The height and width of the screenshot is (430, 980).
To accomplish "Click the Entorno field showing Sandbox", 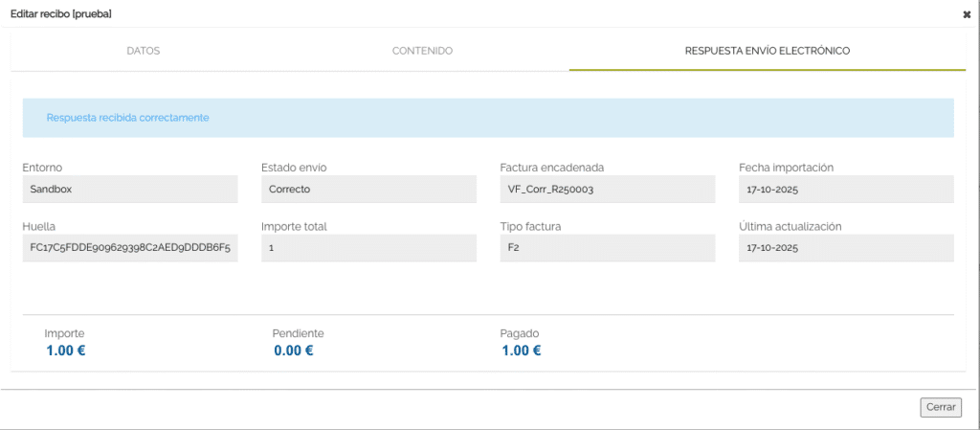I will 129,190.
